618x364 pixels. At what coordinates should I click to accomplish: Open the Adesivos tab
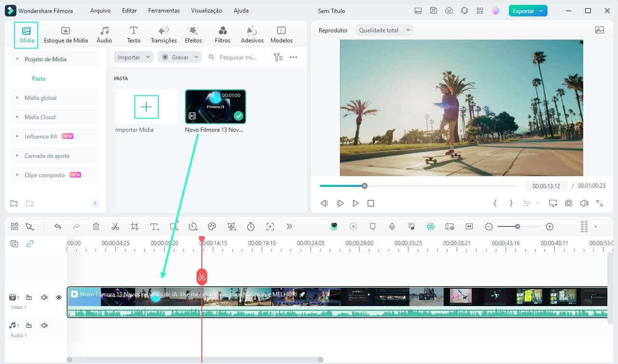(252, 35)
